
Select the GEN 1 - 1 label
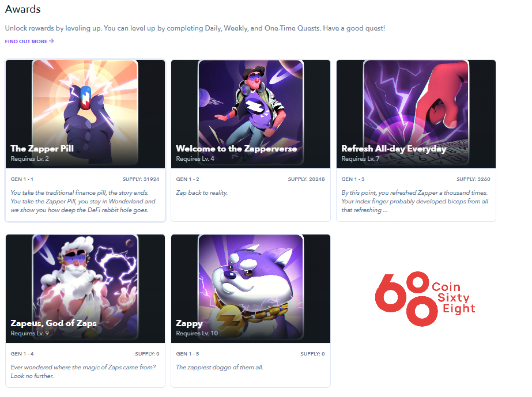(x=22, y=179)
